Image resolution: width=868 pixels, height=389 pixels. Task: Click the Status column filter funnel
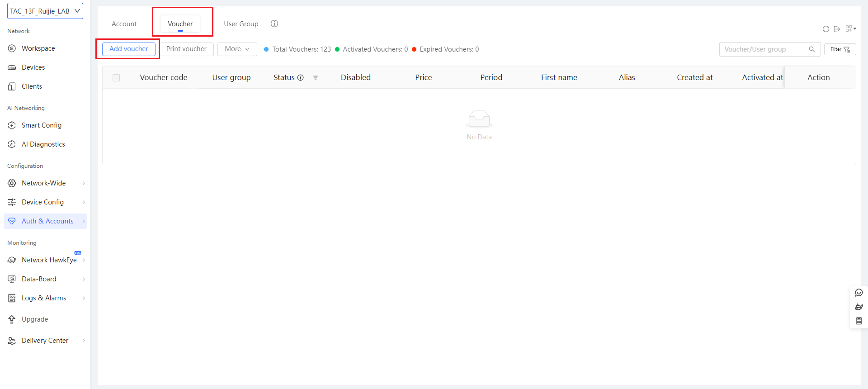tap(316, 78)
